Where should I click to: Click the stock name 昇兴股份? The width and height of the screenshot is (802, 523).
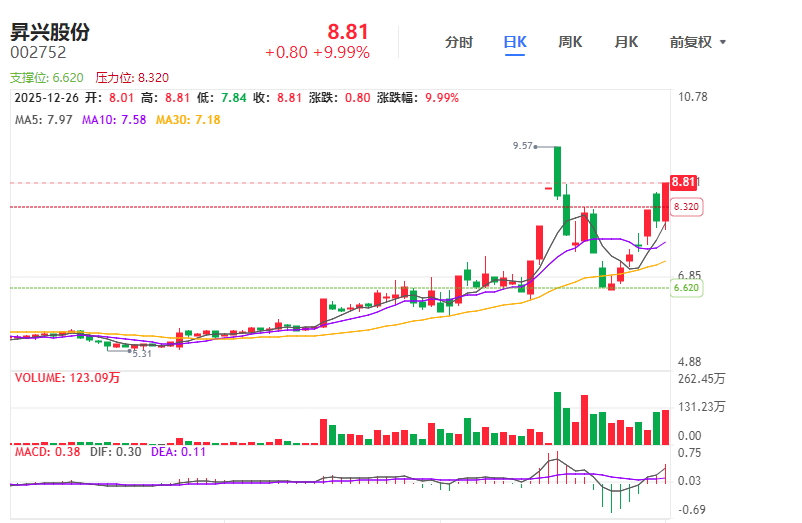[x=50, y=32]
